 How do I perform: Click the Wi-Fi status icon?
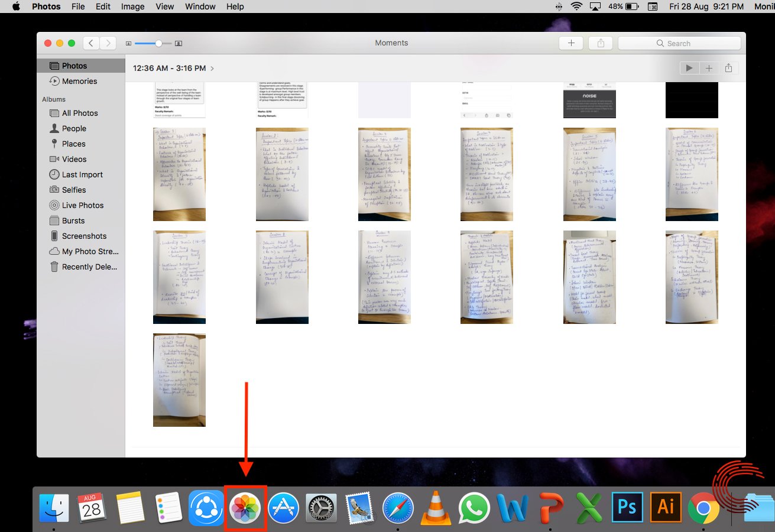pos(576,7)
